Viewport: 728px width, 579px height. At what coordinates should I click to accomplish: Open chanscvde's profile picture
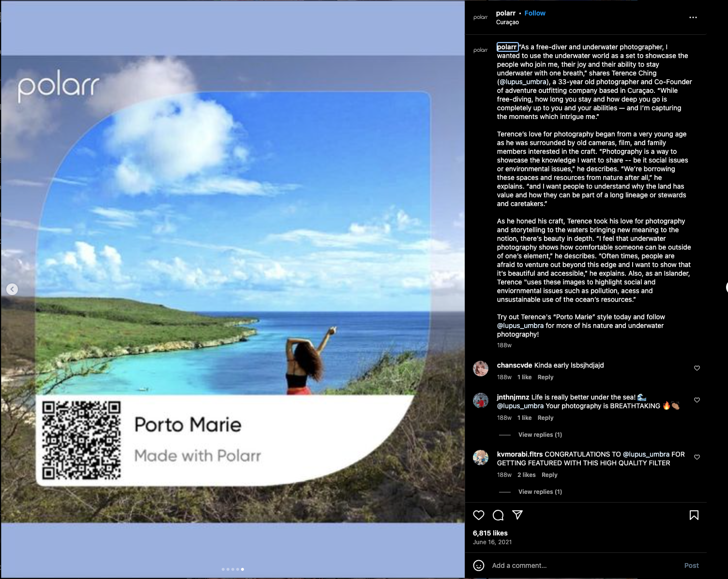[x=481, y=369]
